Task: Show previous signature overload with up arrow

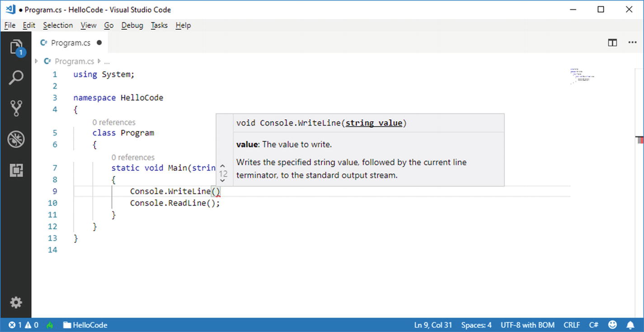Action: (x=223, y=166)
